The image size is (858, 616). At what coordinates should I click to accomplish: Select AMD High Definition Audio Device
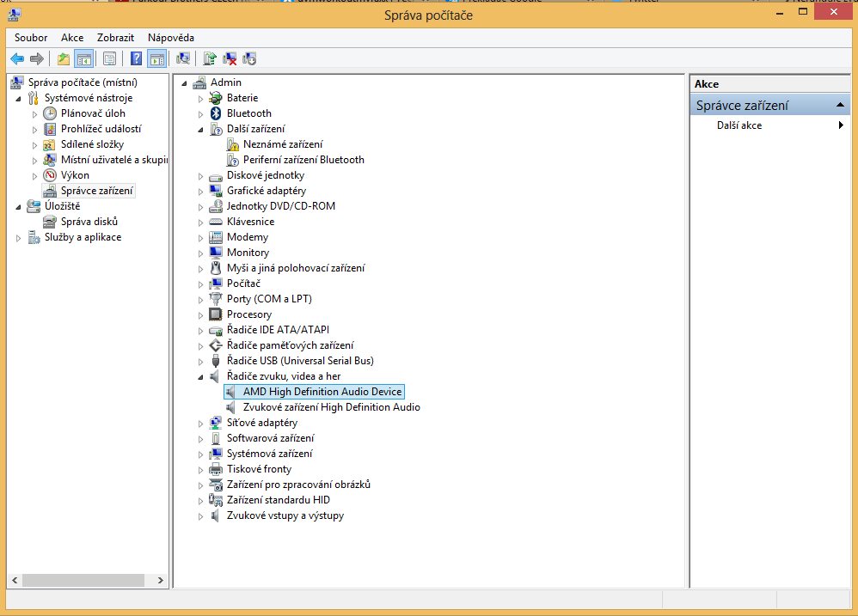click(322, 392)
